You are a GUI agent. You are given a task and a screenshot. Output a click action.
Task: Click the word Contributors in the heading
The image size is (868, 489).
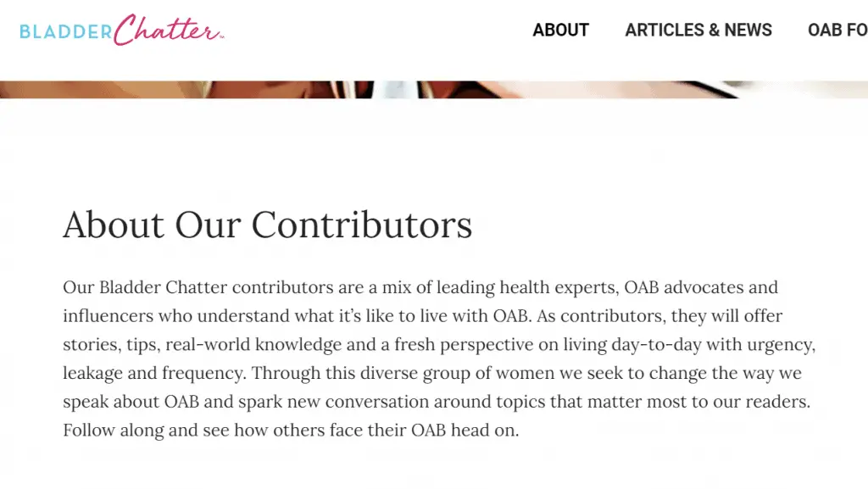362,225
